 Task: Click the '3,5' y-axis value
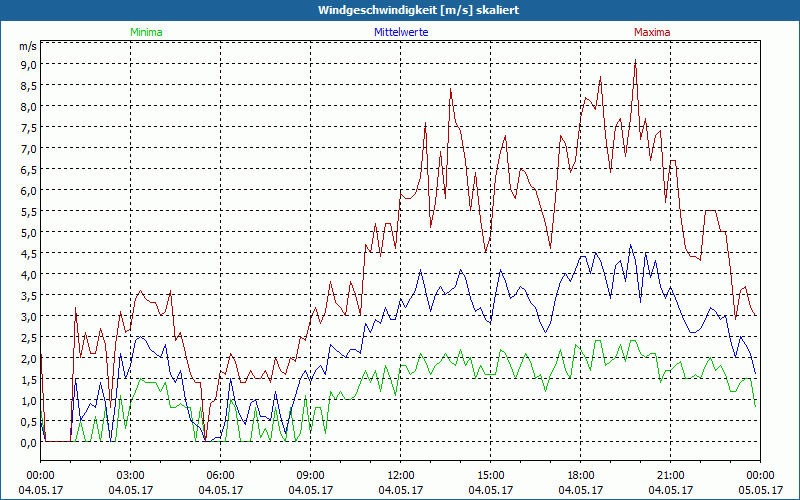tap(28, 295)
